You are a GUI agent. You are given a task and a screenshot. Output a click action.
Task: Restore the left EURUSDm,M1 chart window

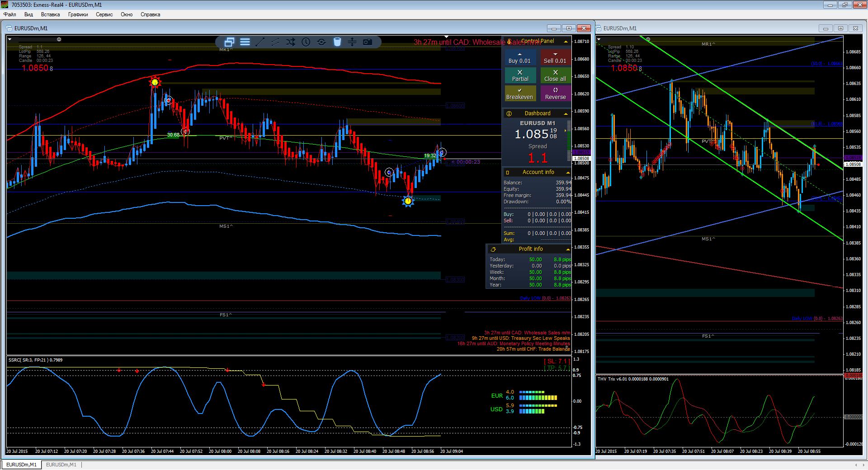569,28
